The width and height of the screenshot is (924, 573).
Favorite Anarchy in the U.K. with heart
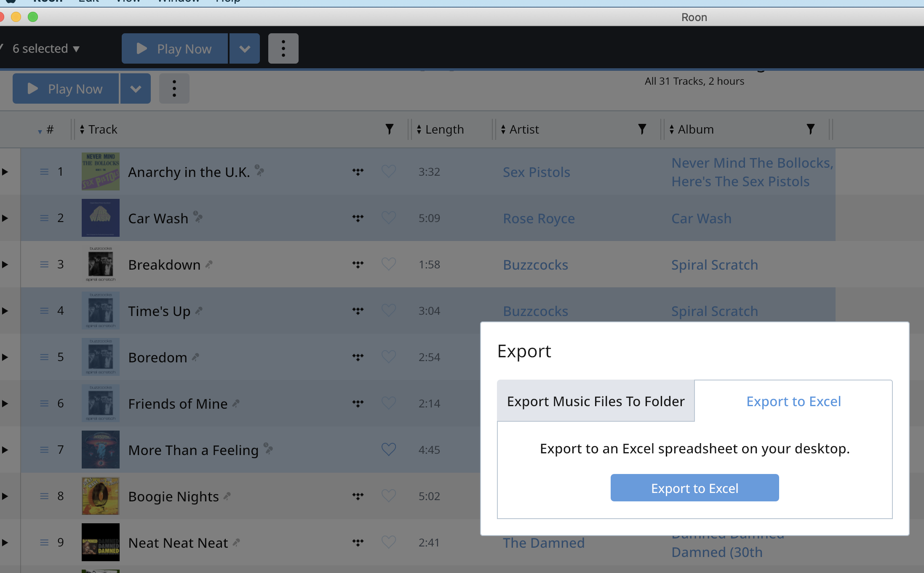(388, 171)
